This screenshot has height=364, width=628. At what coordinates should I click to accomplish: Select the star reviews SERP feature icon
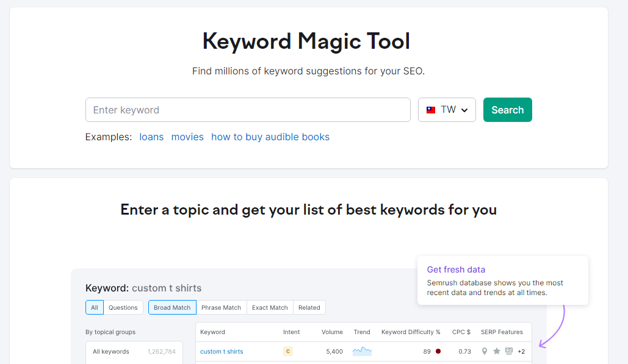click(497, 351)
